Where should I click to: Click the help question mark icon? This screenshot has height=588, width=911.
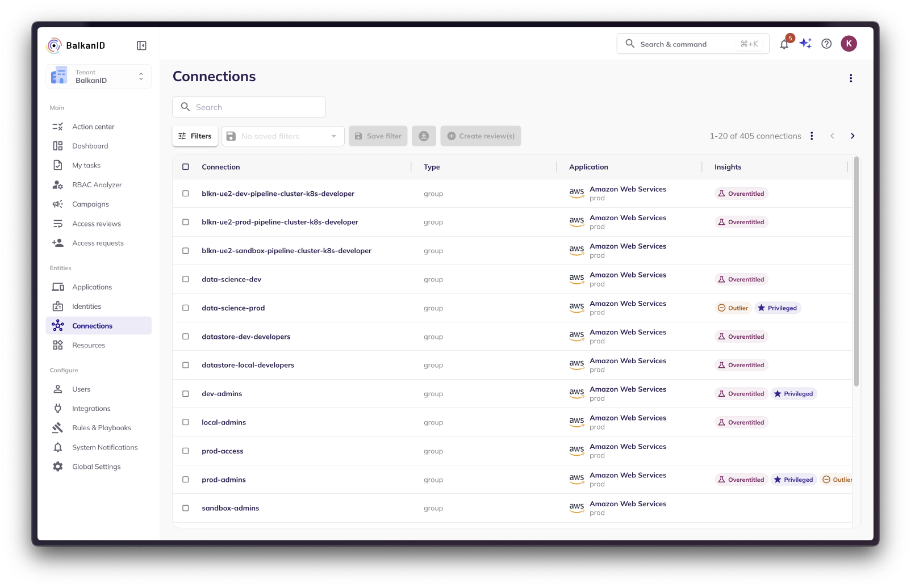tap(826, 44)
